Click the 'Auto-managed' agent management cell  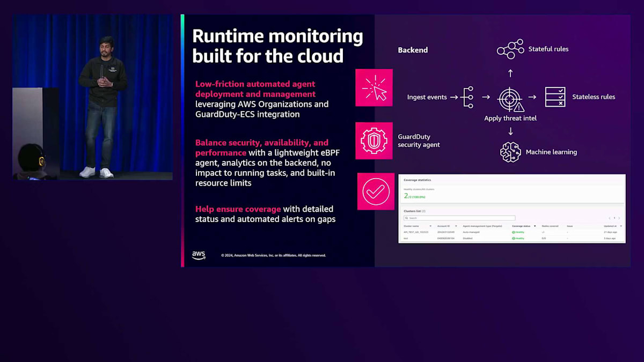471,232
